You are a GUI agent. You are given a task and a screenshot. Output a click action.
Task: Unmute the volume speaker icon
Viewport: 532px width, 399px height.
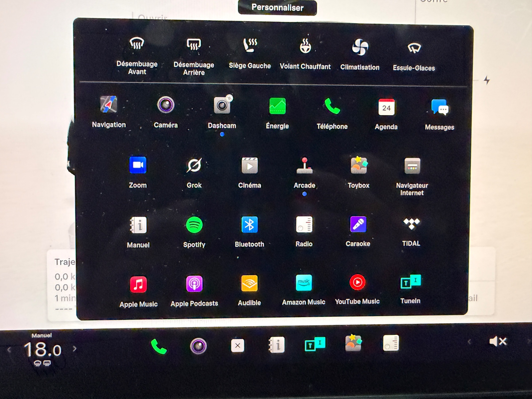point(497,341)
